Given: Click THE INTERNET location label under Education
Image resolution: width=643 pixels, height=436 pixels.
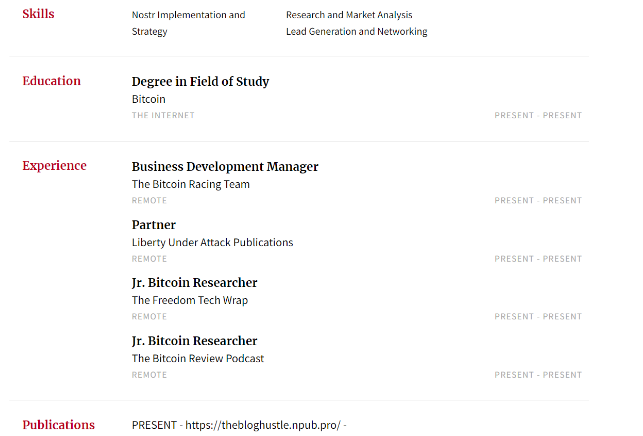Looking at the screenshot, I should (163, 115).
